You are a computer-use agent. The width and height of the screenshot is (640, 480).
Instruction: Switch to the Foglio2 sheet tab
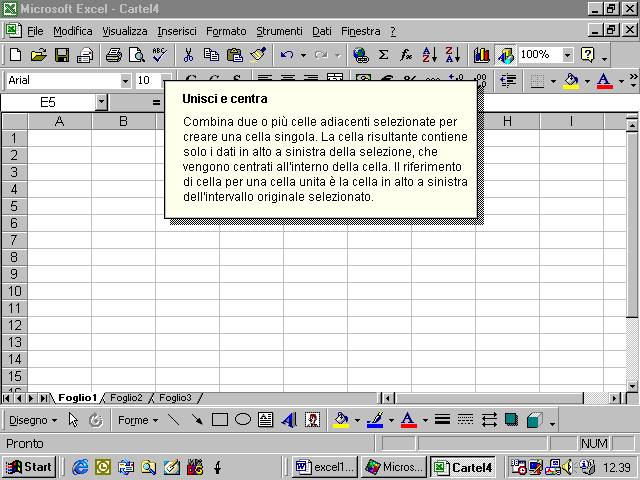coord(126,398)
